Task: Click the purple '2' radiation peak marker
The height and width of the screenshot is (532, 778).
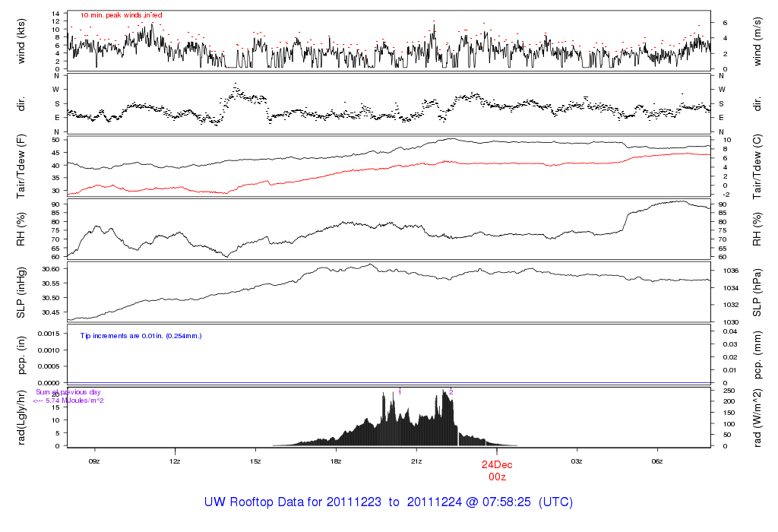Action: (451, 391)
